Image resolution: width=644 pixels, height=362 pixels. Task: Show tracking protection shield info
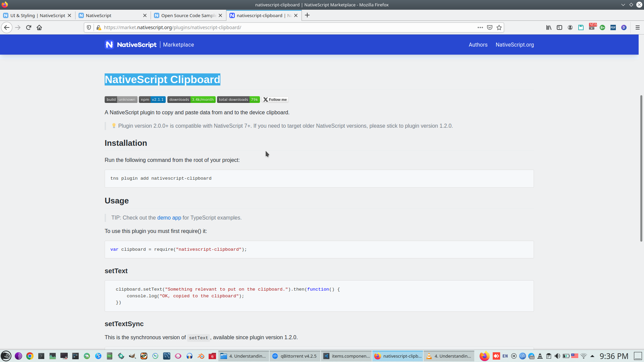pyautogui.click(x=89, y=27)
